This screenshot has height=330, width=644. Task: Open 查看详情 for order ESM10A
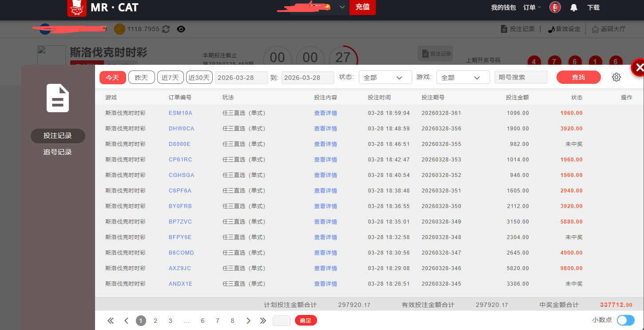click(x=325, y=113)
